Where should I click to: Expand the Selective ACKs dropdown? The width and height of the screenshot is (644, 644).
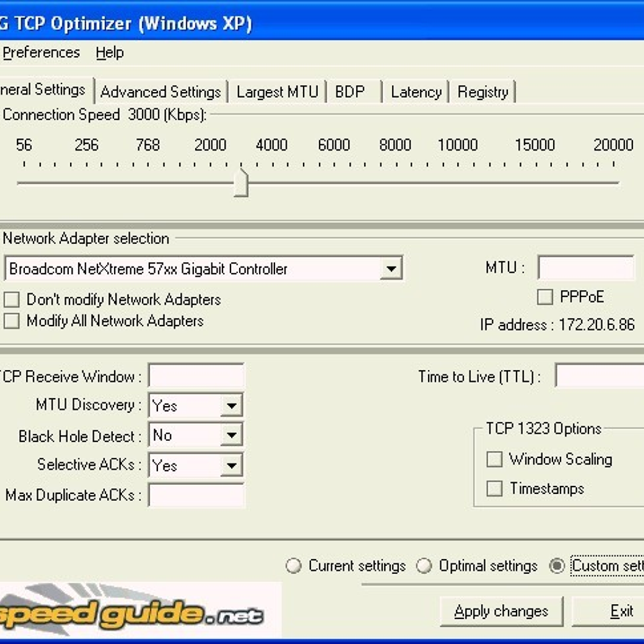coord(231,465)
